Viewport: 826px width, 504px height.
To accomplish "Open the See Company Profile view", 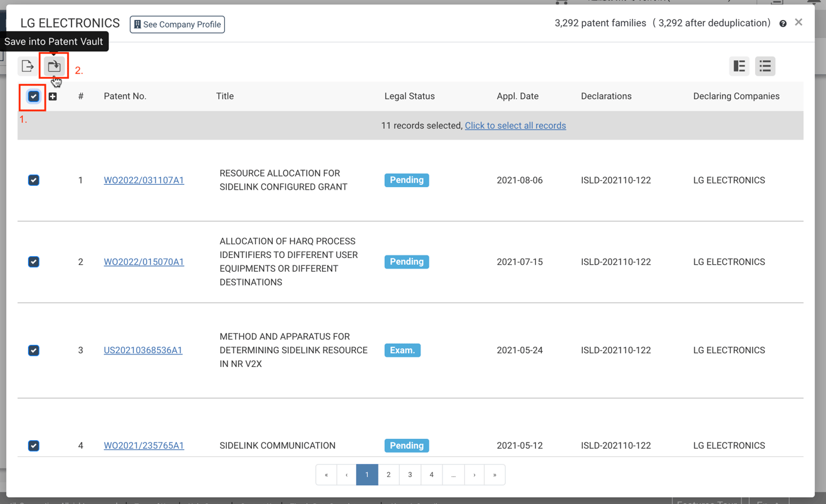I will [x=177, y=24].
